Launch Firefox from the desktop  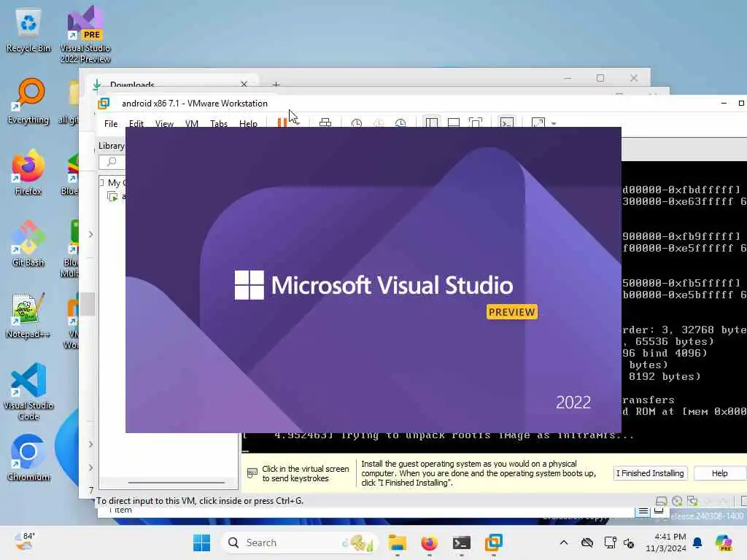pos(28,172)
